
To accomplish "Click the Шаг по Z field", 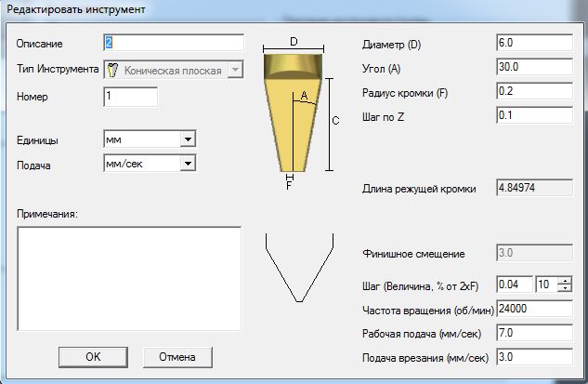I will pyautogui.click(x=535, y=115).
